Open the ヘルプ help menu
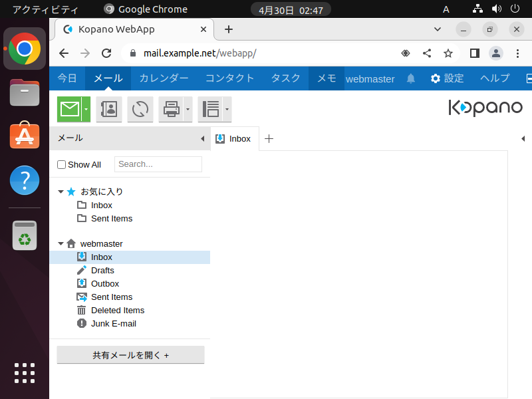This screenshot has width=532, height=399. coord(495,78)
